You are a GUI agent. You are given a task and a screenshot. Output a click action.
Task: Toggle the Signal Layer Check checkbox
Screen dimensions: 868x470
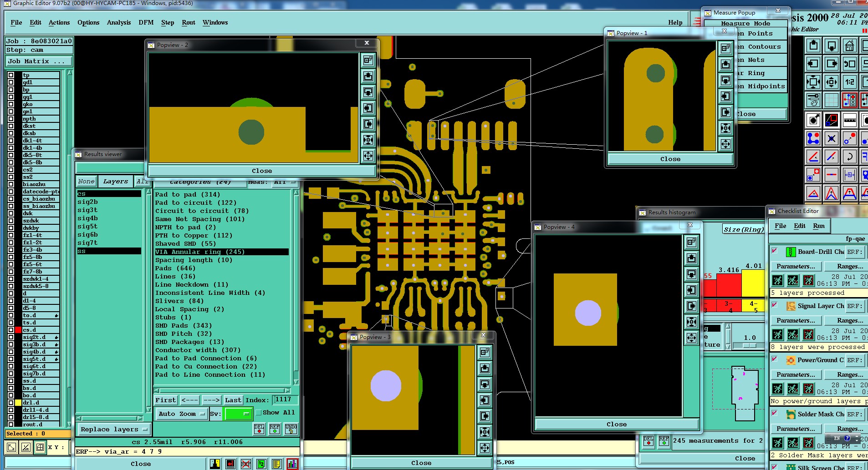(774, 305)
